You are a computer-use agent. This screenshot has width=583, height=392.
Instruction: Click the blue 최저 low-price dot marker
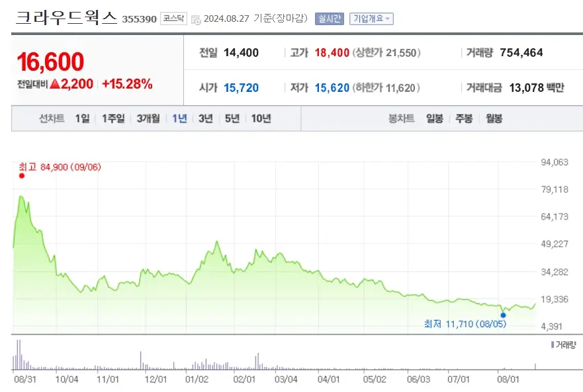504,316
